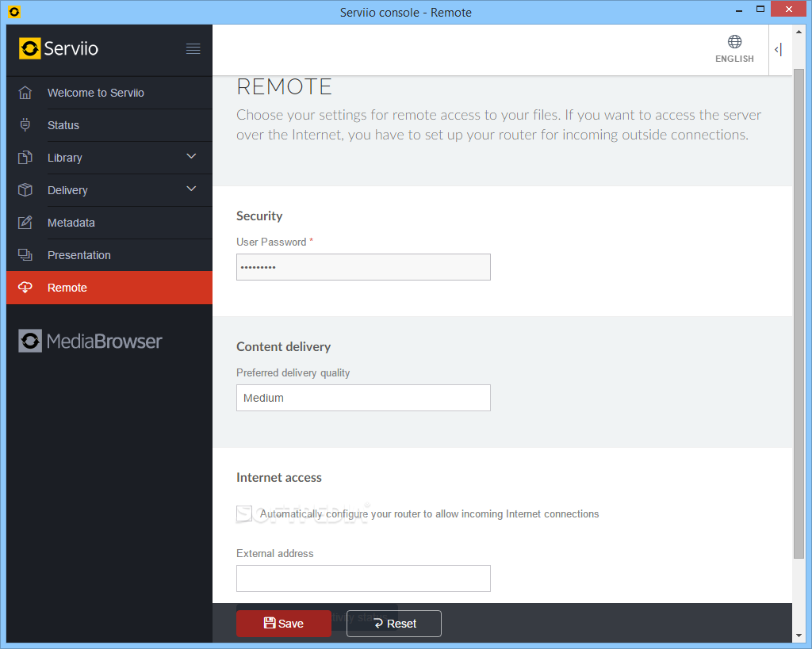The height and width of the screenshot is (649, 812).
Task: Toggle the hamburger menu icon
Action: (x=193, y=48)
